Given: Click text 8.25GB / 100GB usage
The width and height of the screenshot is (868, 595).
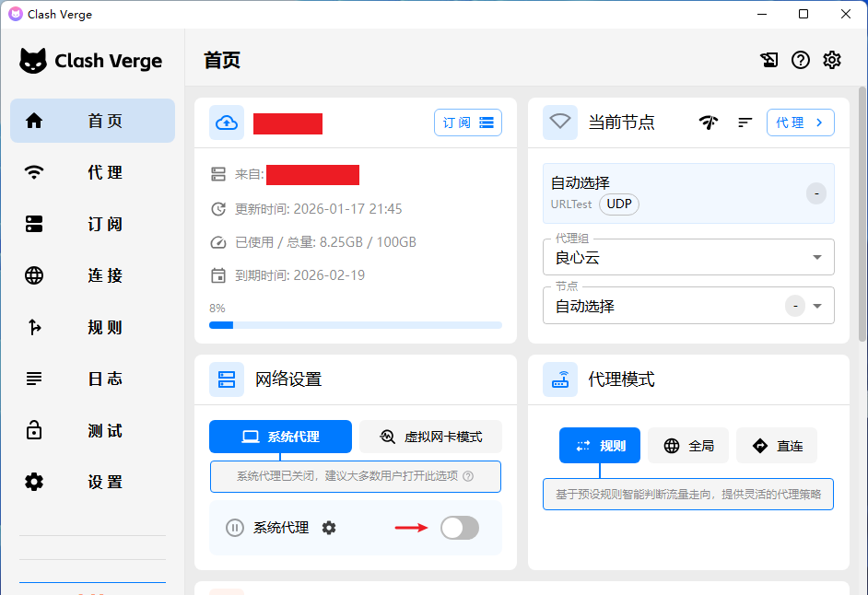Looking at the screenshot, I should [368, 242].
